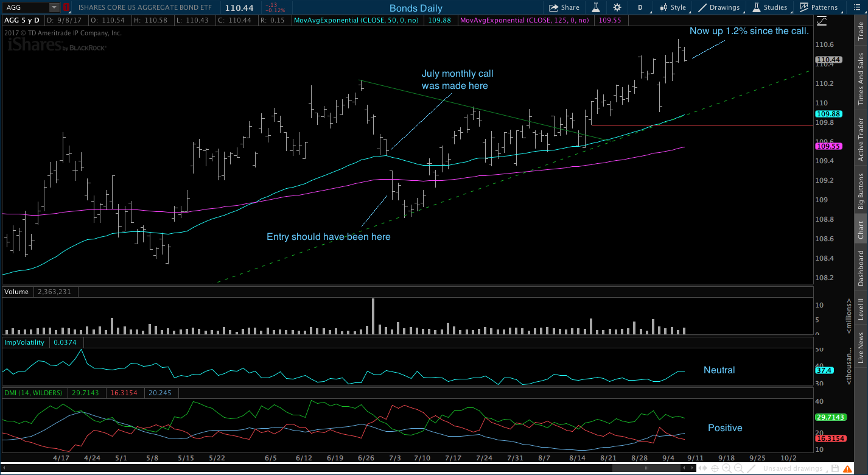Click the 9/11 date on time axis
Viewport: 868px width, 475px height.
[x=695, y=457]
